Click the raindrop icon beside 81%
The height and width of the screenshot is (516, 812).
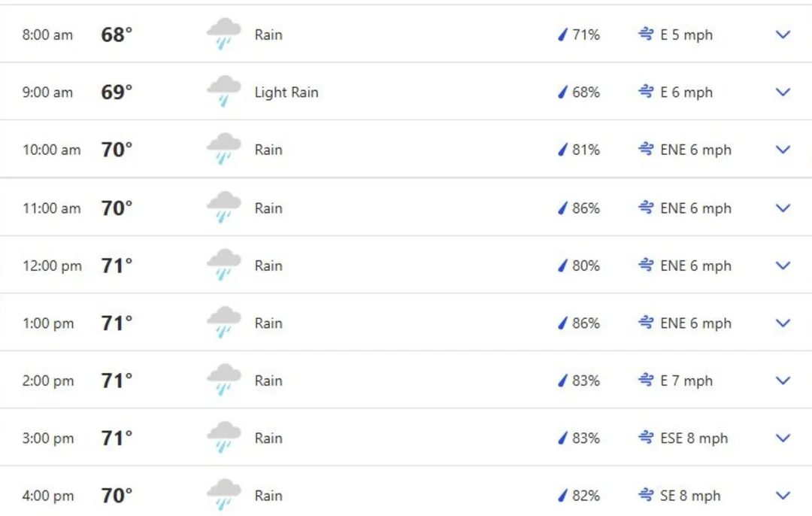[x=562, y=150]
